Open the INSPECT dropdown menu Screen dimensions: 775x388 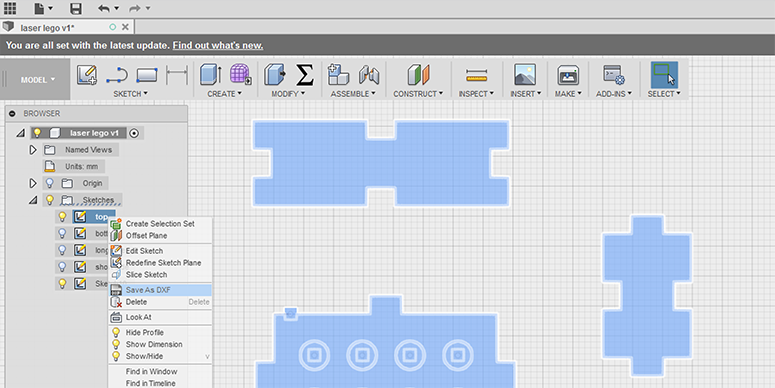[476, 94]
